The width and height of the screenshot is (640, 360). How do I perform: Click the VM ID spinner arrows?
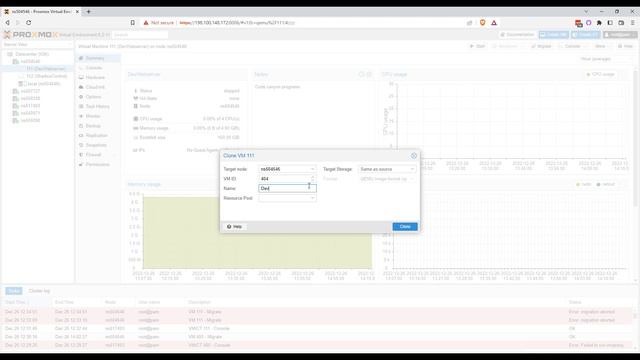313,179
